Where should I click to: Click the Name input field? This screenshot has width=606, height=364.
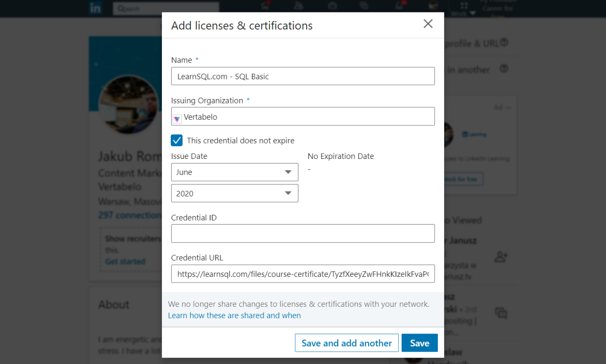303,76
